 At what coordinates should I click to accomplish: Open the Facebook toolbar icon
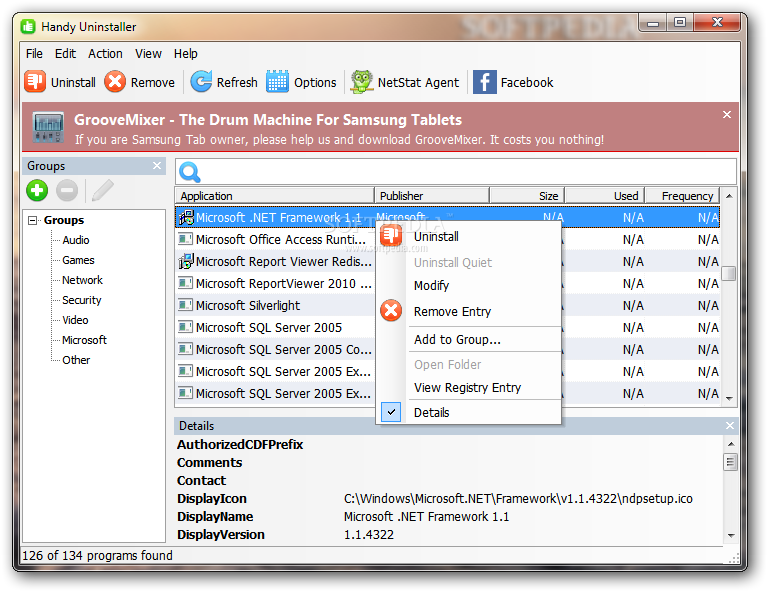coord(484,82)
